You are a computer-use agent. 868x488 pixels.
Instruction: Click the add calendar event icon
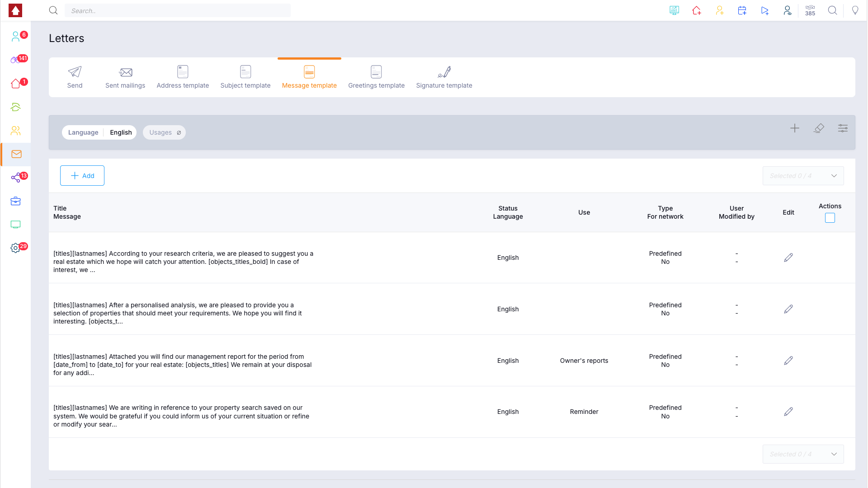coord(742,10)
